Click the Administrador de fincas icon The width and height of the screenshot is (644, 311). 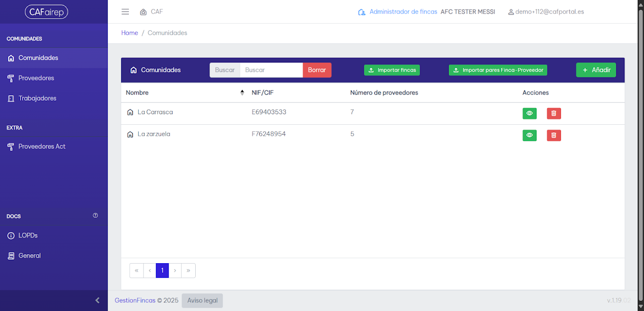tap(361, 12)
